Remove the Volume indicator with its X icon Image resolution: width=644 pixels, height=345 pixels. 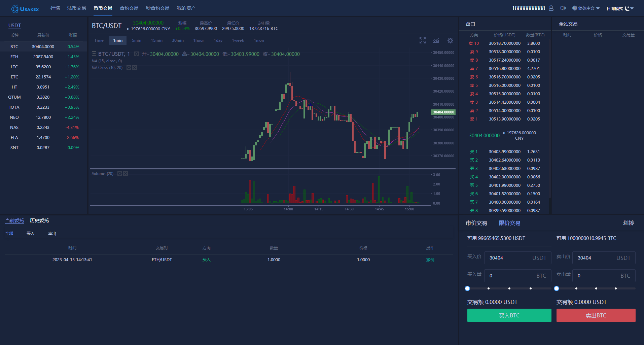(x=126, y=174)
